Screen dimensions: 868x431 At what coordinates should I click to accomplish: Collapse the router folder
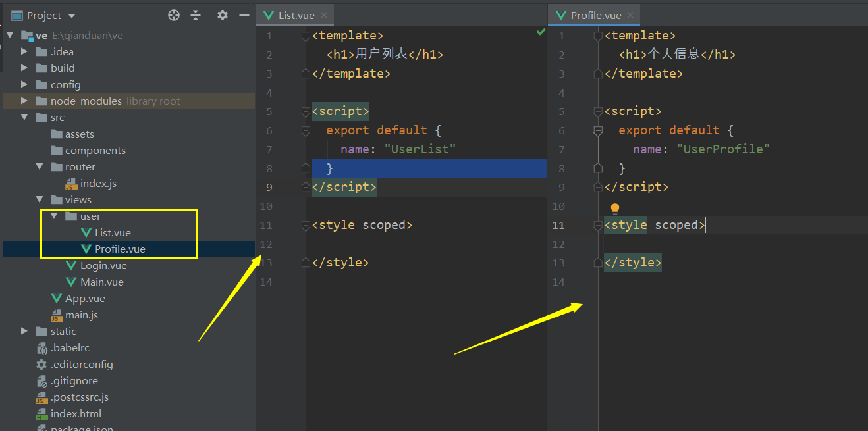coord(39,166)
